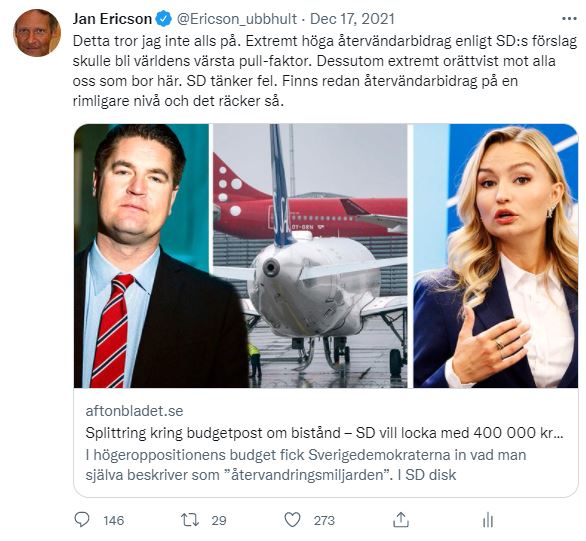586x541 pixels.
Task: View tweet analytics bar chart icon
Action: click(488, 520)
